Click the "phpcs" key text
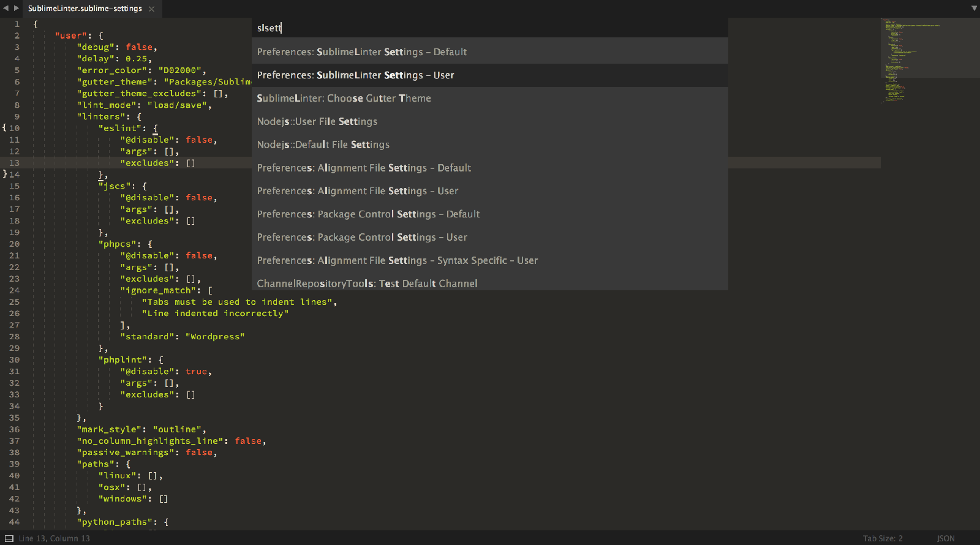This screenshot has width=980, height=545. click(117, 244)
